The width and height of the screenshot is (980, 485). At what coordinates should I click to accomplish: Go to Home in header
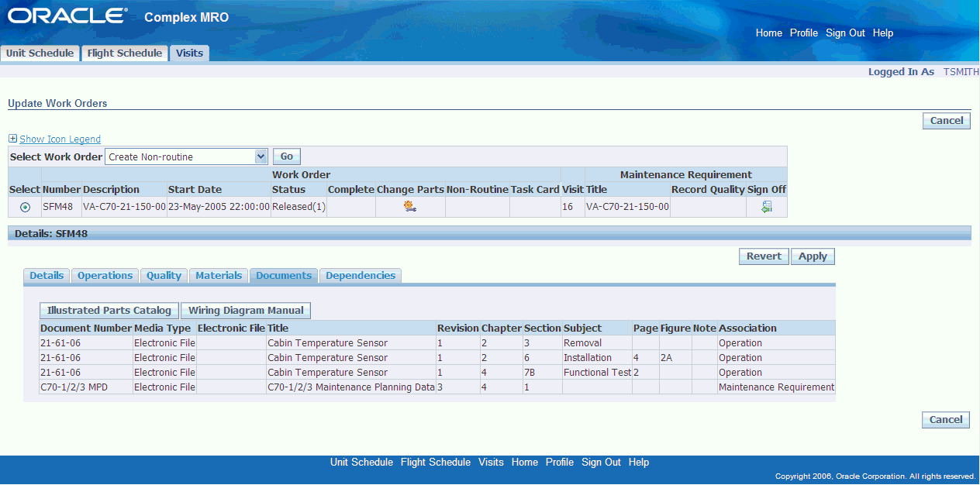pos(769,33)
